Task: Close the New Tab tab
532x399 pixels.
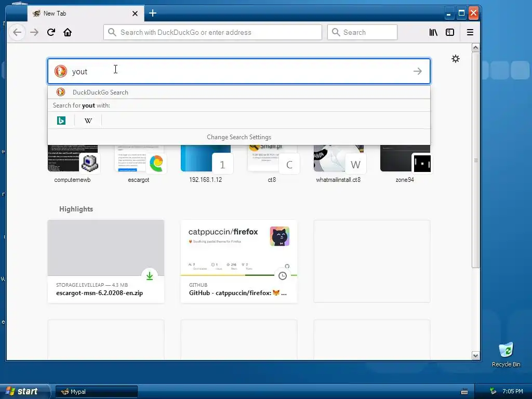Action: [x=135, y=14]
